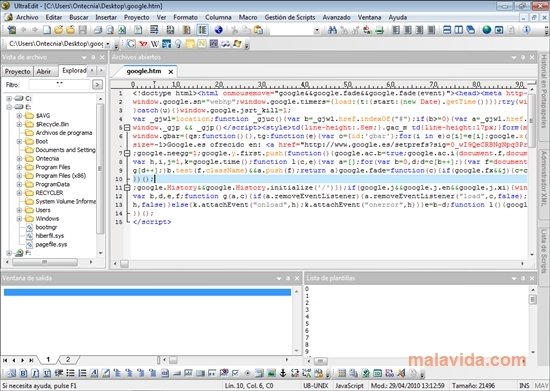Viewport: 550px width, 391px height.
Task: Click line 15 closing script tag
Action: pos(152,222)
